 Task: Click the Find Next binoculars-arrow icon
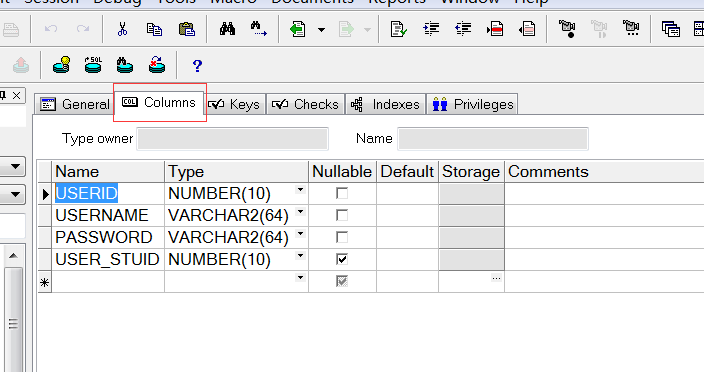(259, 29)
